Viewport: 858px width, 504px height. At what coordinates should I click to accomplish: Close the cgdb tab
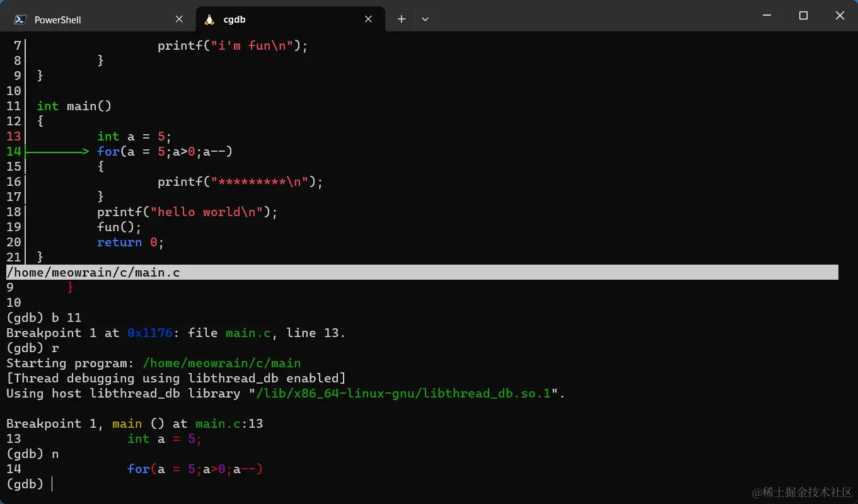[368, 19]
